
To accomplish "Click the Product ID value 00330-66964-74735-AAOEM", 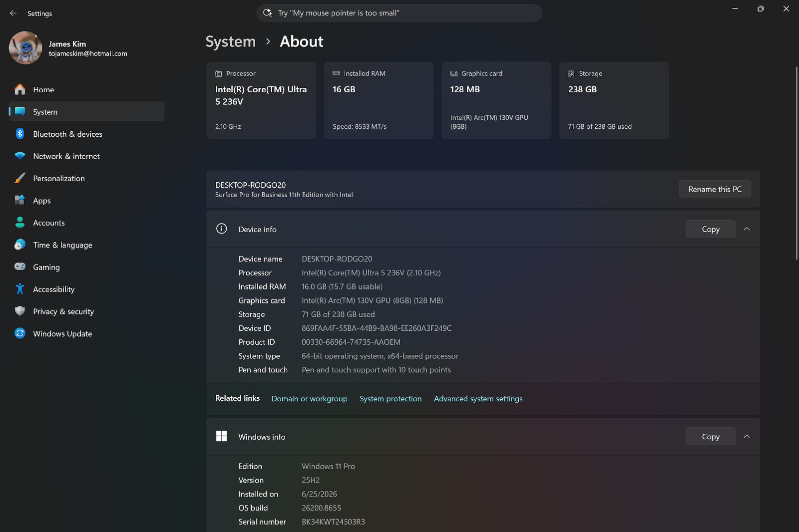I will tap(351, 342).
